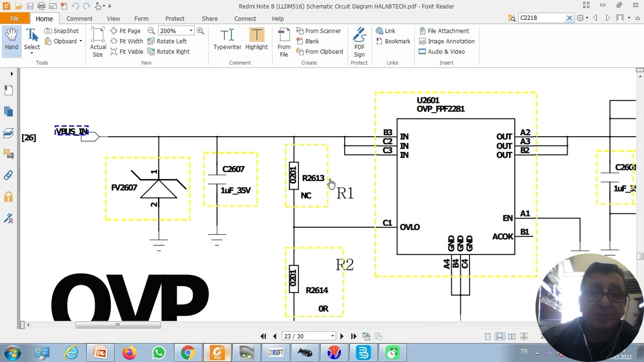Viewport: 644px width, 362px height.
Task: Create a Blank PDF
Action: [307, 41]
